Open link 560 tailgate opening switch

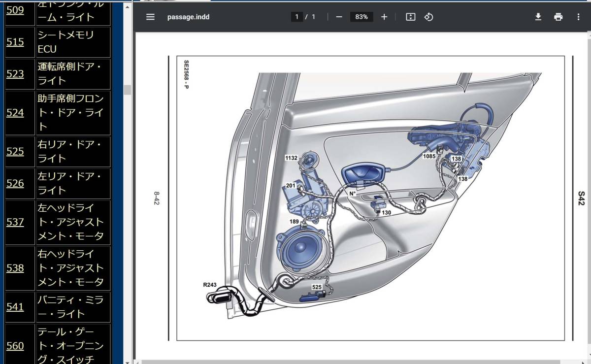tap(15, 346)
